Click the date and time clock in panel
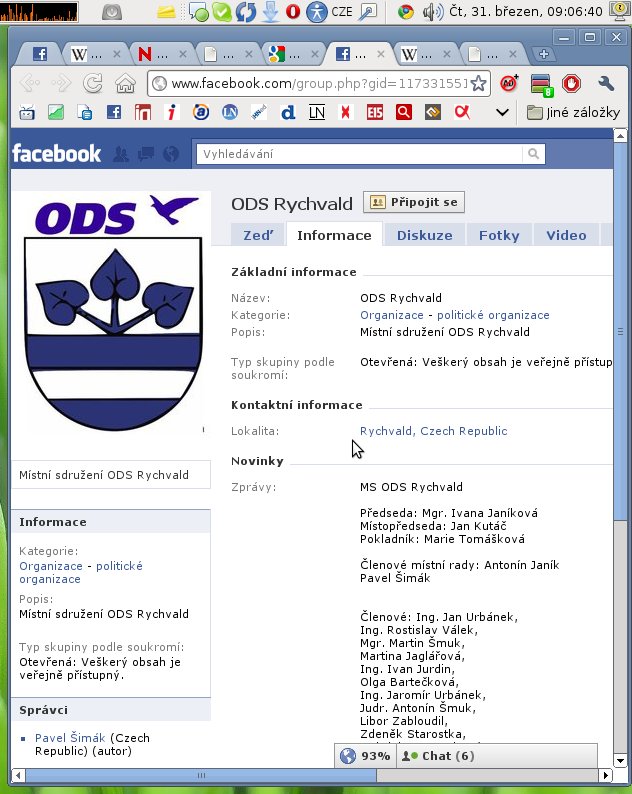 526,11
